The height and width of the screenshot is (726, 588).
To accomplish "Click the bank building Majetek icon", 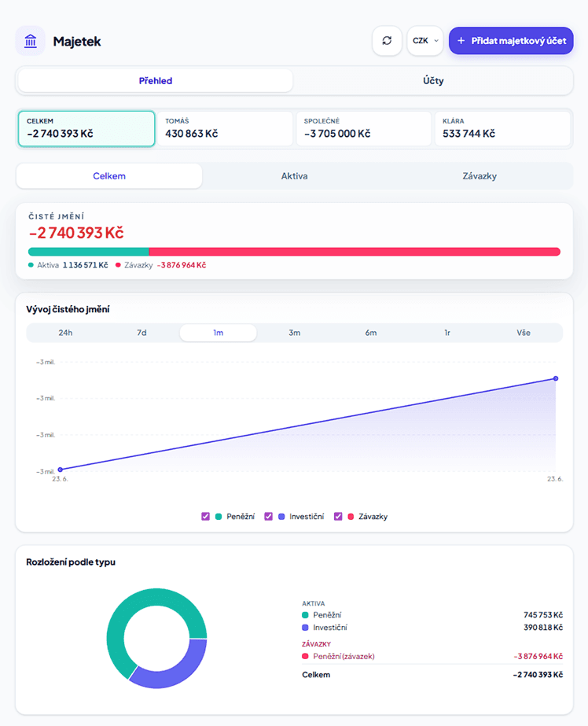I will tap(31, 41).
